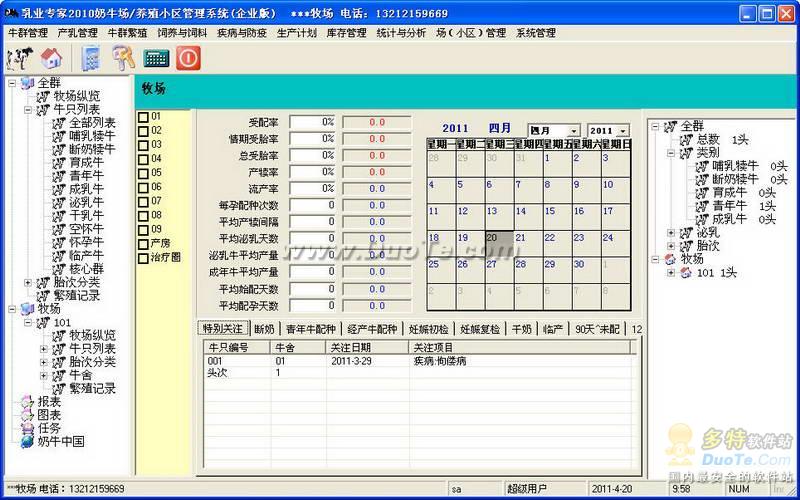Expand 泌乳 node in right tree

pyautogui.click(x=671, y=233)
